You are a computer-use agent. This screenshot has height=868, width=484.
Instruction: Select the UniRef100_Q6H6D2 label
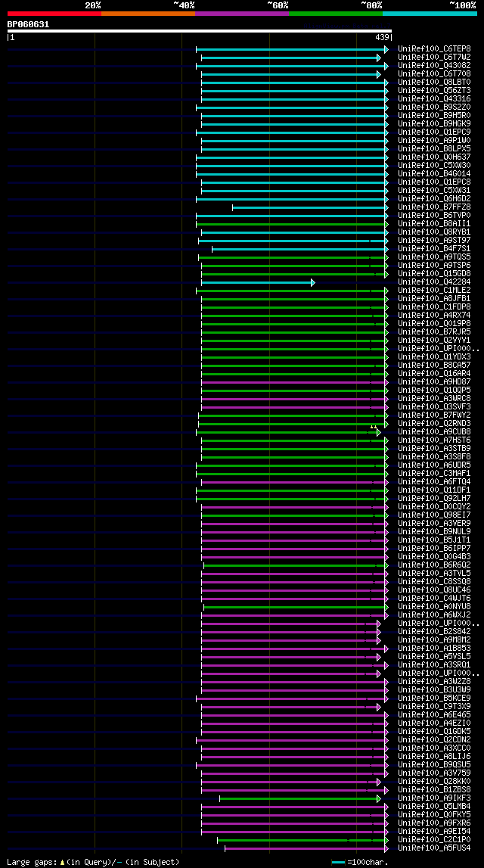click(434, 199)
